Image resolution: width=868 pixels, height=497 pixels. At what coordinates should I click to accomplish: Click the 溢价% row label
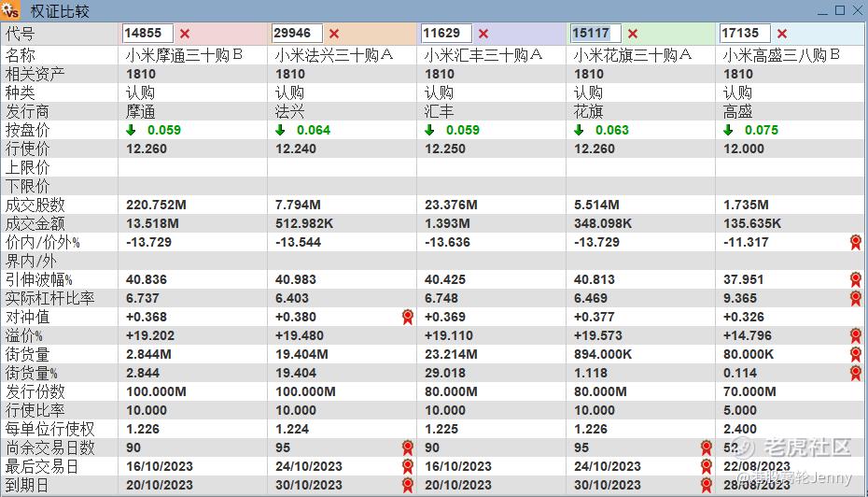(x=24, y=335)
